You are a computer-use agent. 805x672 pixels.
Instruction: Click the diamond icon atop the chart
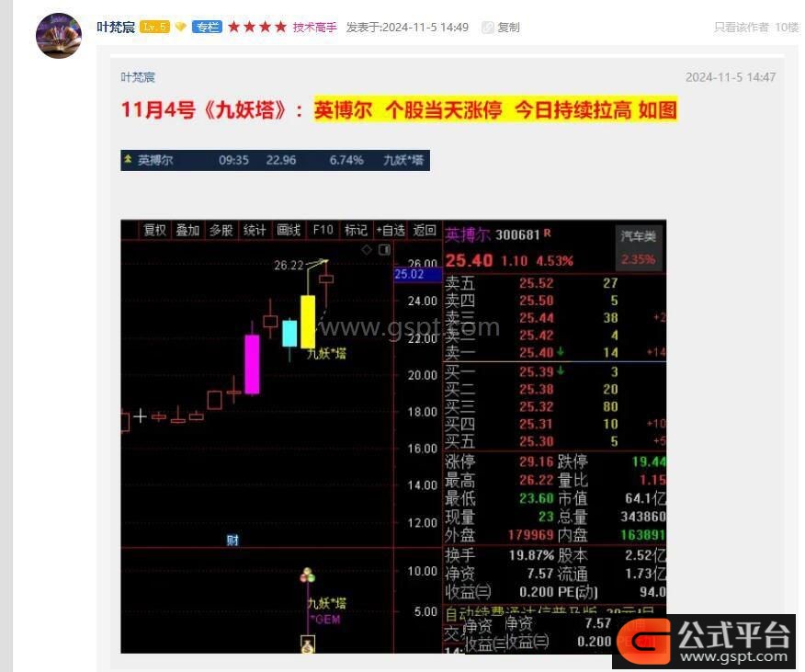click(367, 250)
